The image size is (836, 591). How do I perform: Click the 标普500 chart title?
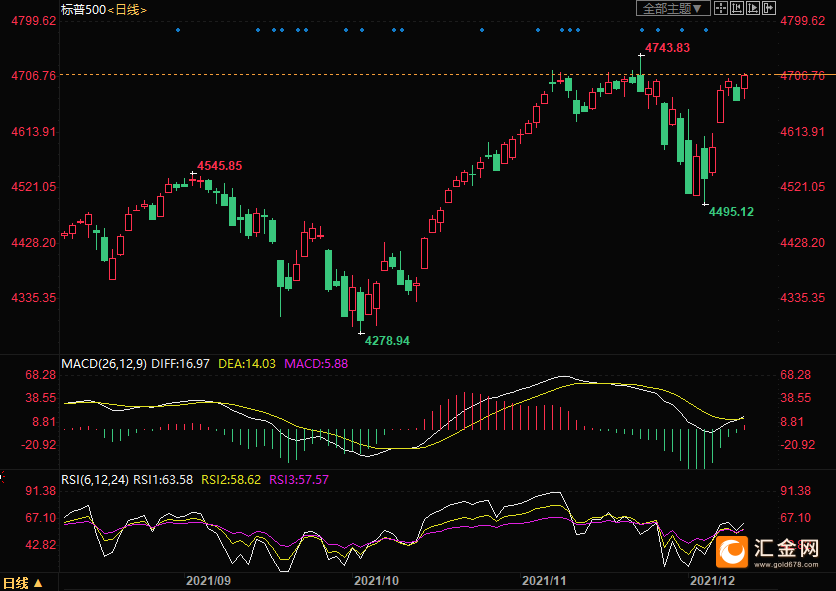tap(83, 10)
